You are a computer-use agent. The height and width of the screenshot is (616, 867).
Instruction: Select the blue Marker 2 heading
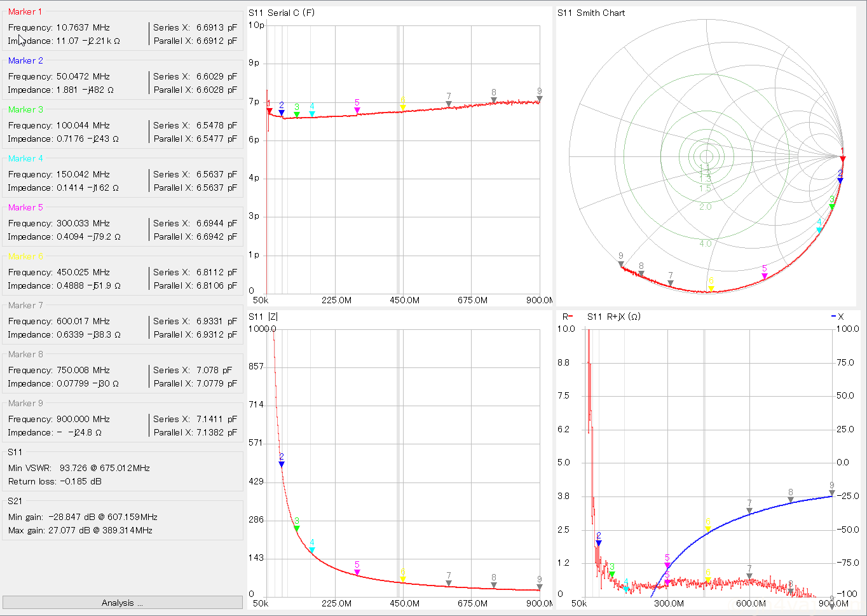coord(25,60)
